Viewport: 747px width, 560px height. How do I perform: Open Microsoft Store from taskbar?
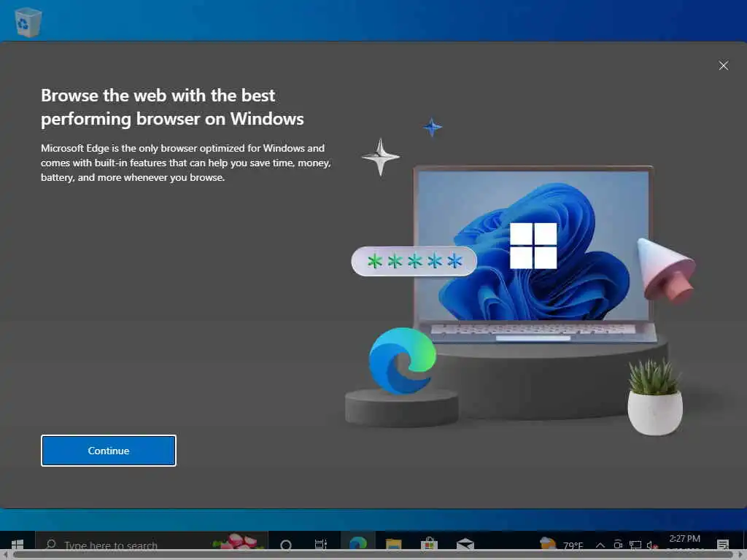click(429, 544)
